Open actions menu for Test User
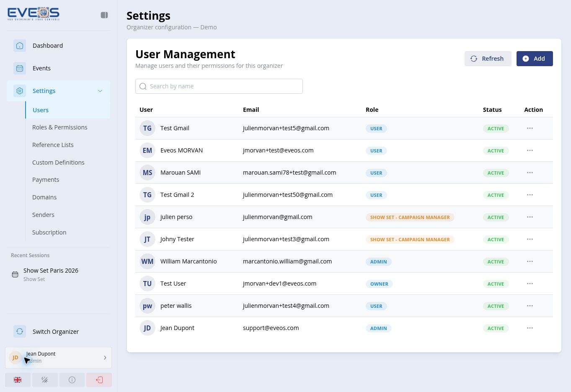The height and width of the screenshot is (392, 571). [530, 284]
